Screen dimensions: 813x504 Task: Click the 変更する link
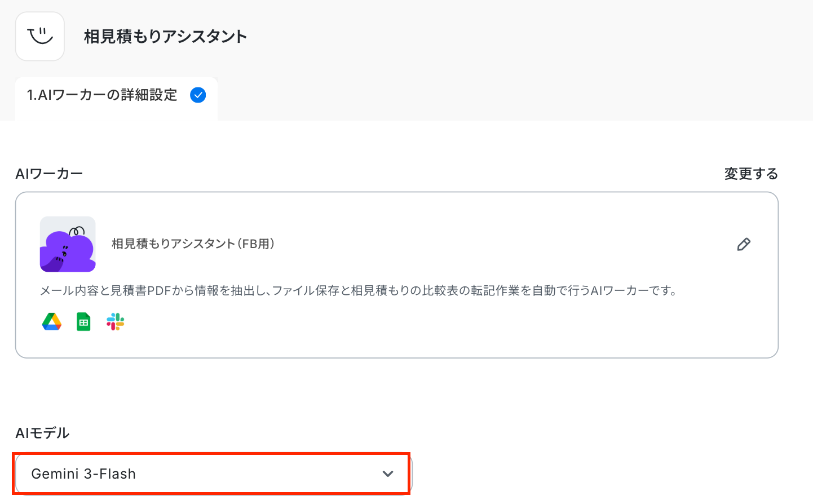coord(751,174)
